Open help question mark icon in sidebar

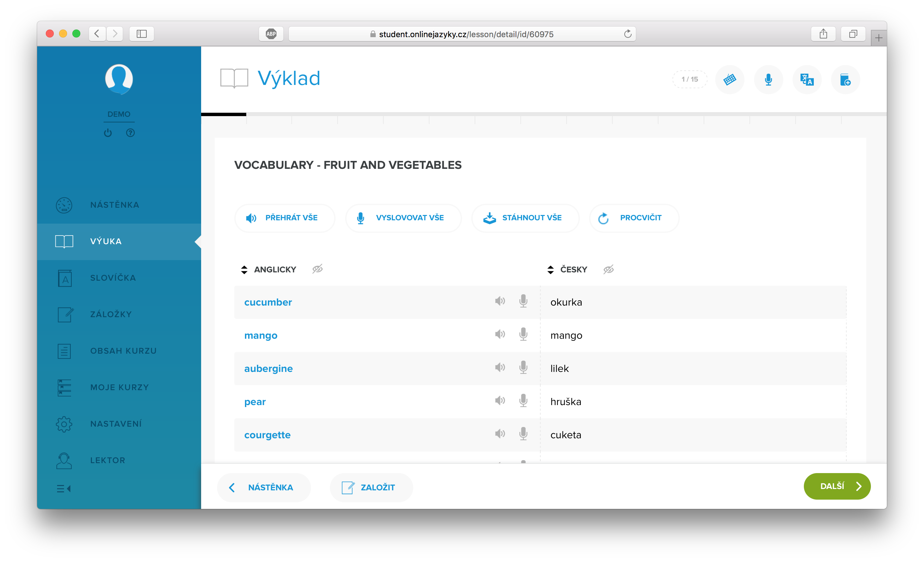130,133
